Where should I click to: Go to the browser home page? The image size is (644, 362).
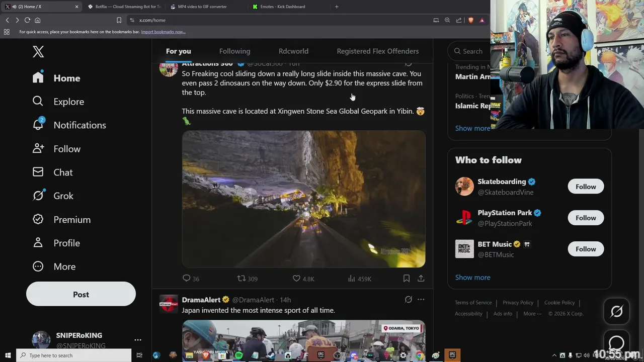(37, 20)
